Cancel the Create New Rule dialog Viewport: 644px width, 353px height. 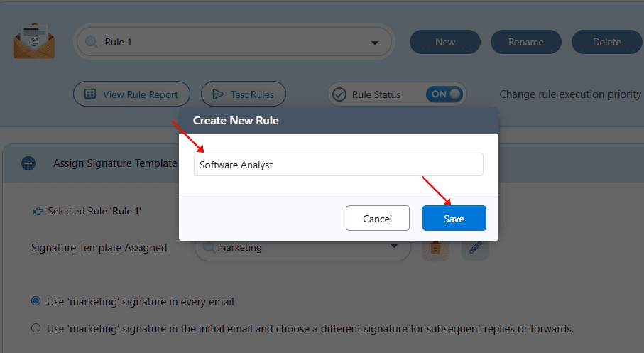[x=378, y=219]
